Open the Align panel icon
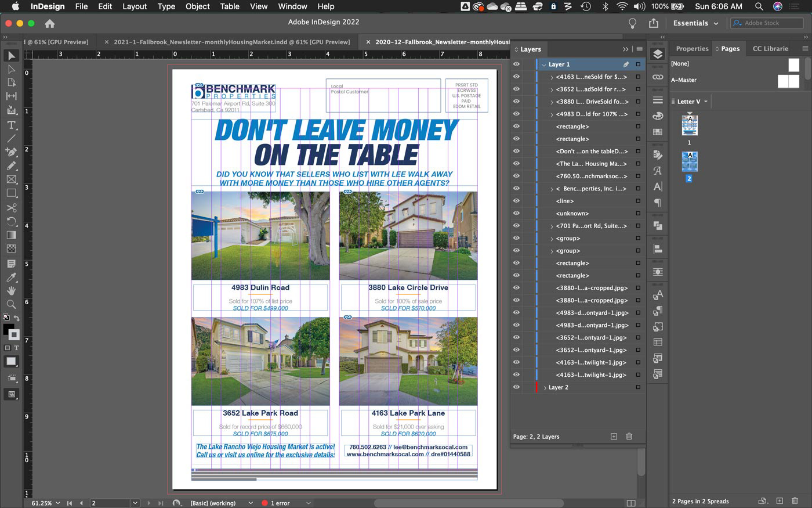The image size is (812, 508). point(658,248)
